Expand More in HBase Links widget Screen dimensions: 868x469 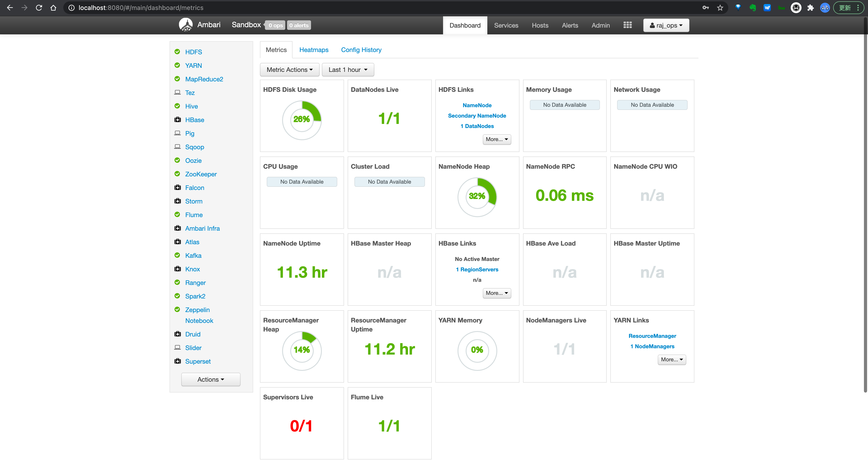[497, 293]
